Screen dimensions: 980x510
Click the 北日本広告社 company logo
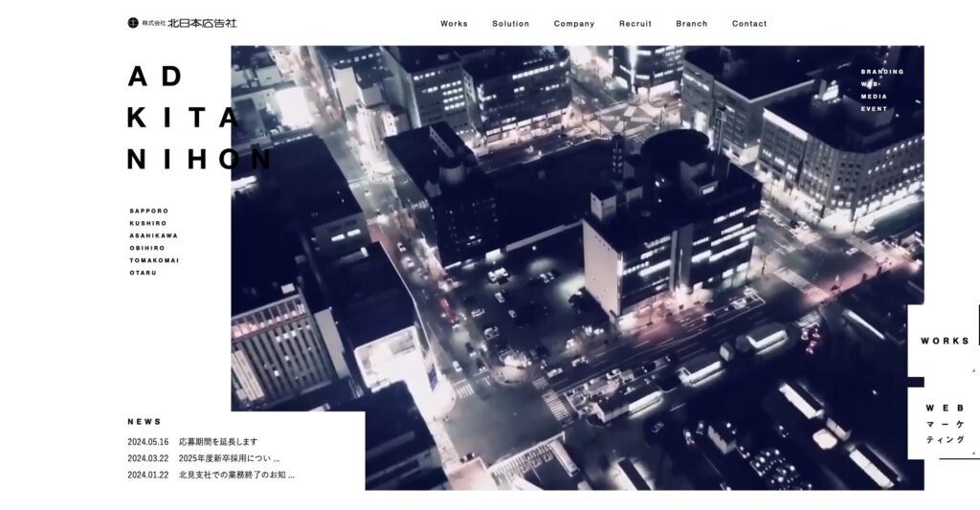coord(182,23)
